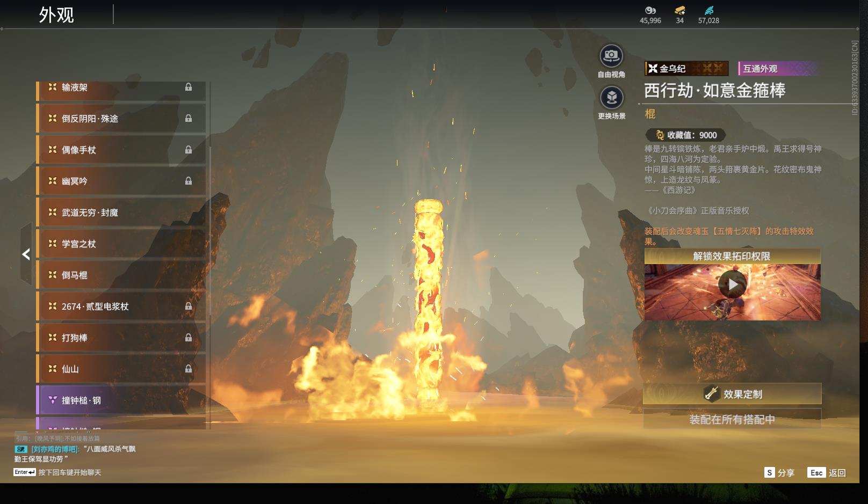Screen dimensions: 868x504
Task: Click the lock icon on 偶像手杖 row
Action: tap(189, 150)
